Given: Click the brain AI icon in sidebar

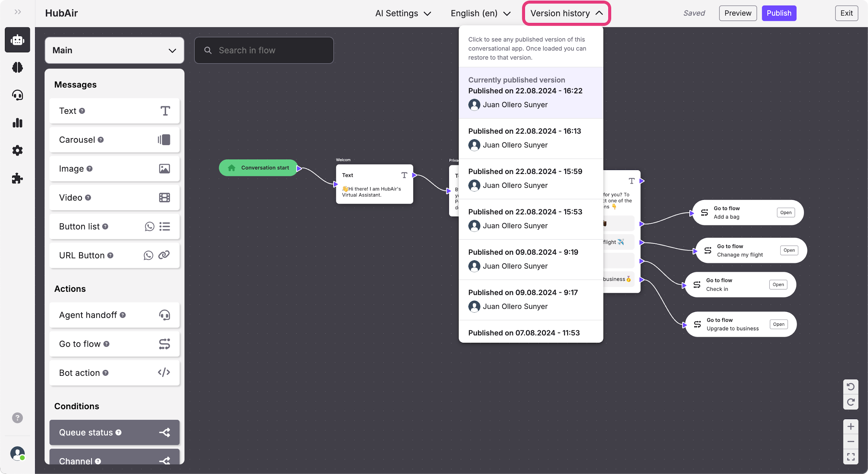Looking at the screenshot, I should [17, 67].
